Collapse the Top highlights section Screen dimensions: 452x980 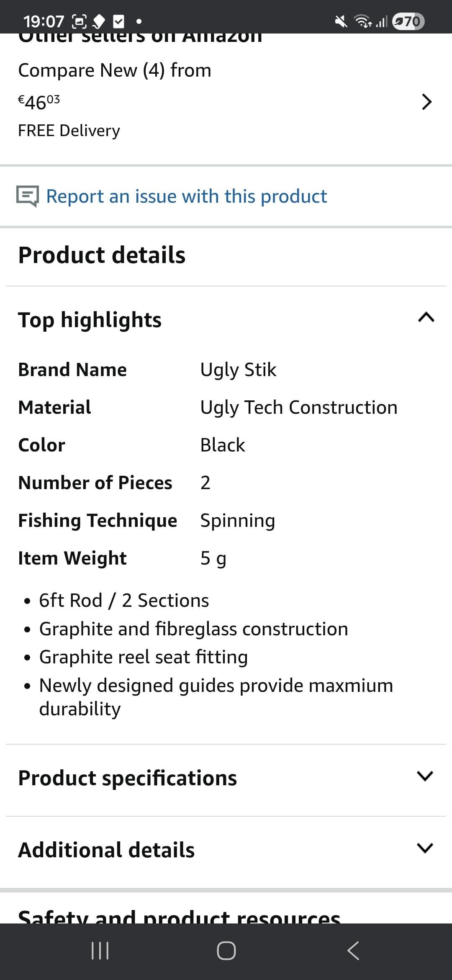tap(426, 318)
